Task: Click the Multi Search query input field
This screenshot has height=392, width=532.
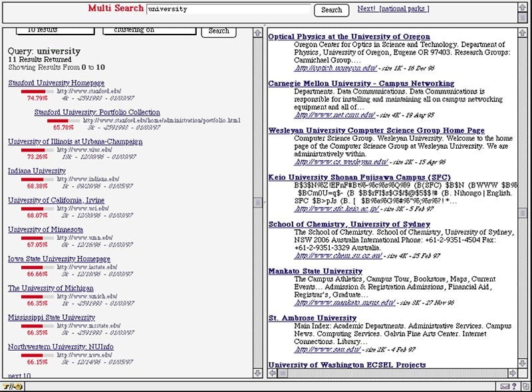Action: click(228, 10)
